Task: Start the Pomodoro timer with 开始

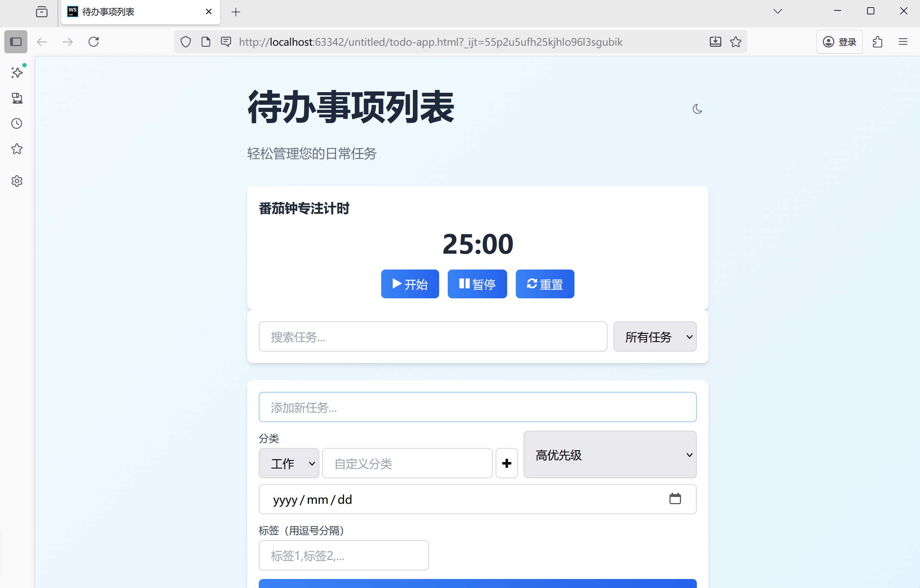Action: (410, 284)
